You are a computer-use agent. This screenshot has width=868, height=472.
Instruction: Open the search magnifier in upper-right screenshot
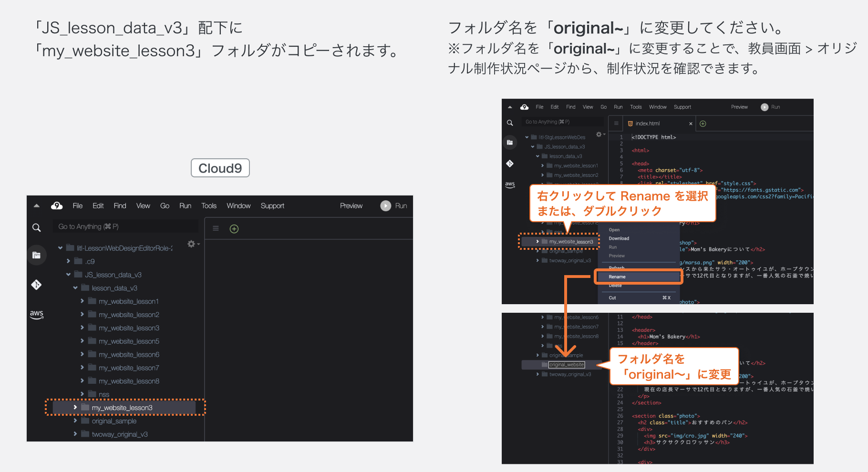point(510,123)
